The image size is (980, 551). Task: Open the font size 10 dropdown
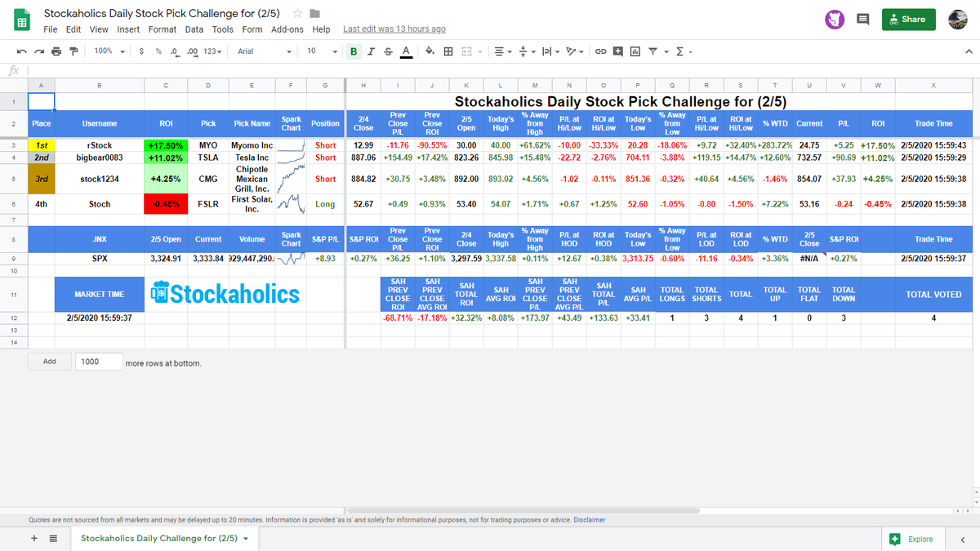click(322, 51)
